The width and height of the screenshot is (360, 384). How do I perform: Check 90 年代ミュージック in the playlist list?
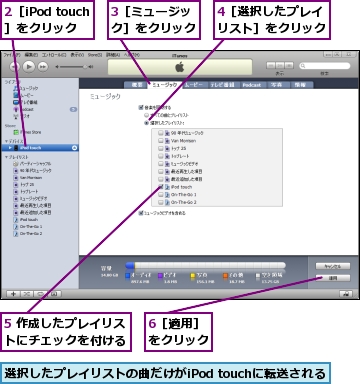[161, 133]
